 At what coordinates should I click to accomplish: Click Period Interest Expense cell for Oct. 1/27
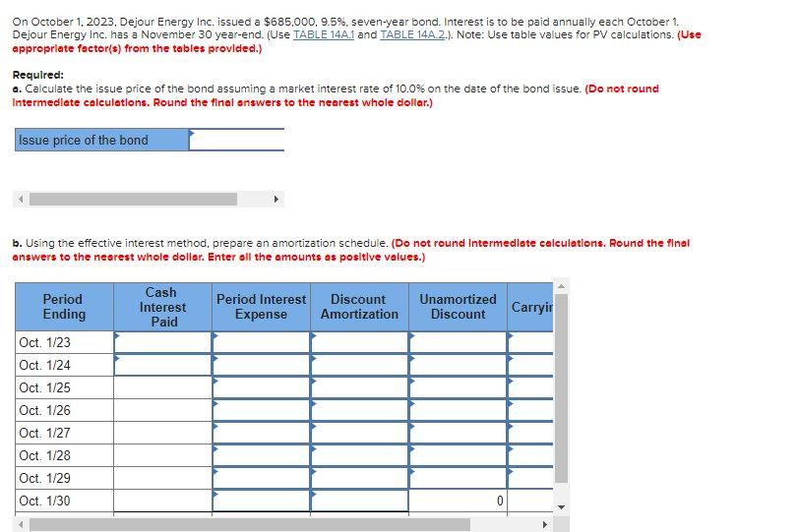click(261, 433)
